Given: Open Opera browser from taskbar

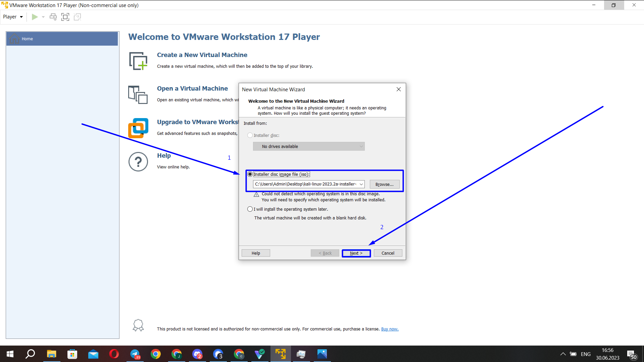Looking at the screenshot, I should (114, 354).
